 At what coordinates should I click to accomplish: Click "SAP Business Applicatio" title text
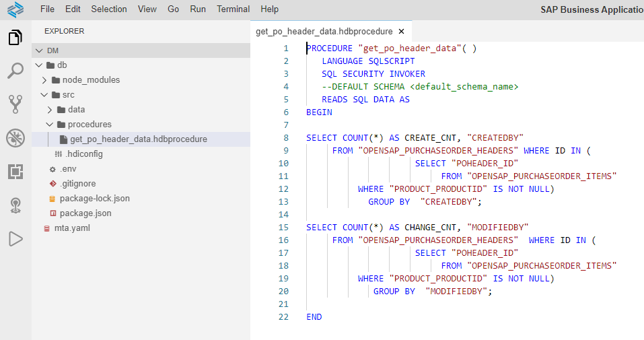click(x=592, y=9)
